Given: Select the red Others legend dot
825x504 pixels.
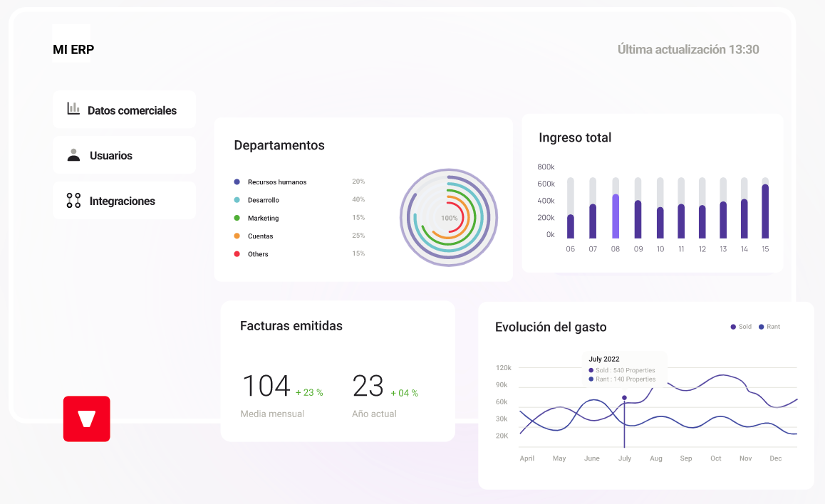Looking at the screenshot, I should tap(237, 254).
